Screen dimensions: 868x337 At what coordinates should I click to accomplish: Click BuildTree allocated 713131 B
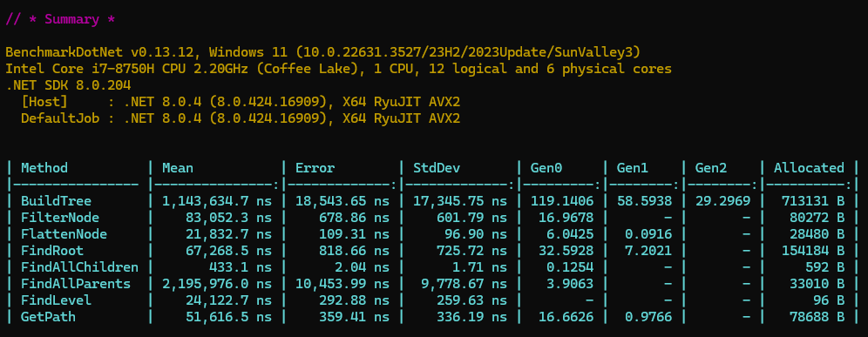coord(812,201)
